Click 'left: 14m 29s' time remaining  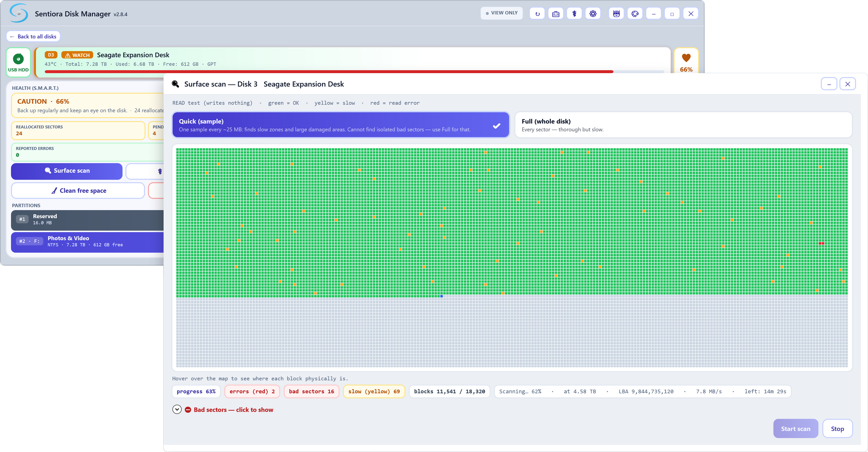765,391
